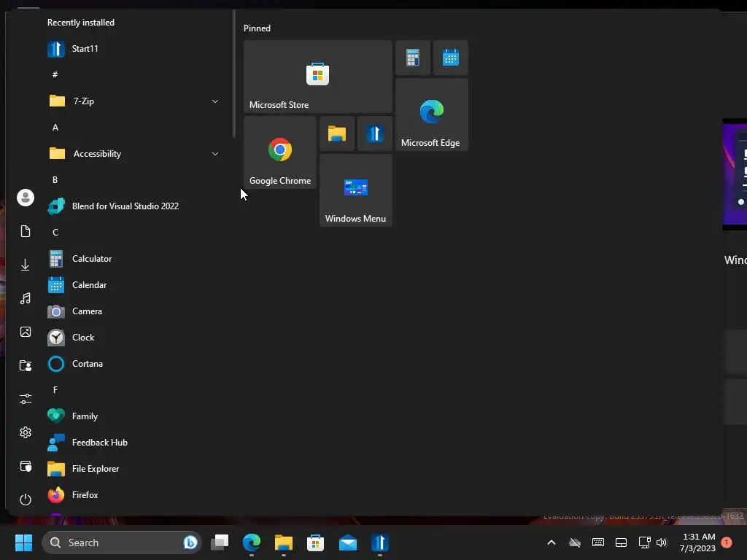747x560 pixels.
Task: Select the F letter header
Action: [x=55, y=390]
